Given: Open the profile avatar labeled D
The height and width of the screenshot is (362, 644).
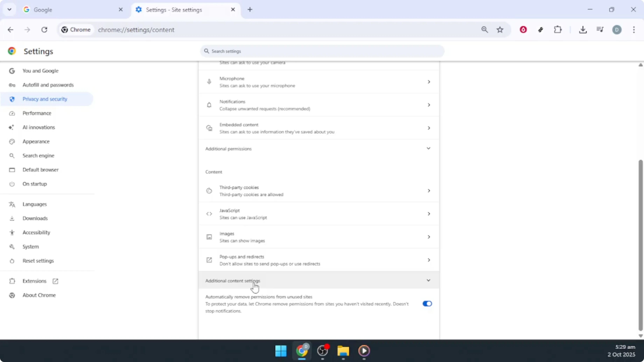Looking at the screenshot, I should pyautogui.click(x=617, y=30).
